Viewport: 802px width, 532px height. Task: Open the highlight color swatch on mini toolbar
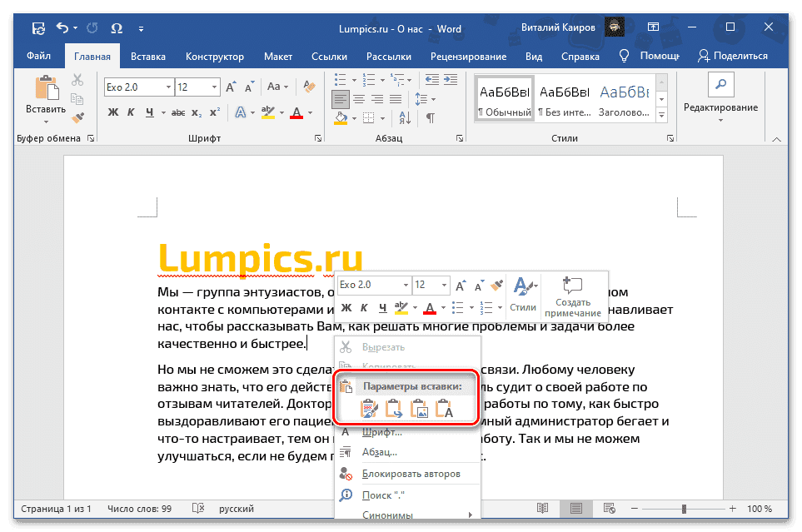coord(401,307)
